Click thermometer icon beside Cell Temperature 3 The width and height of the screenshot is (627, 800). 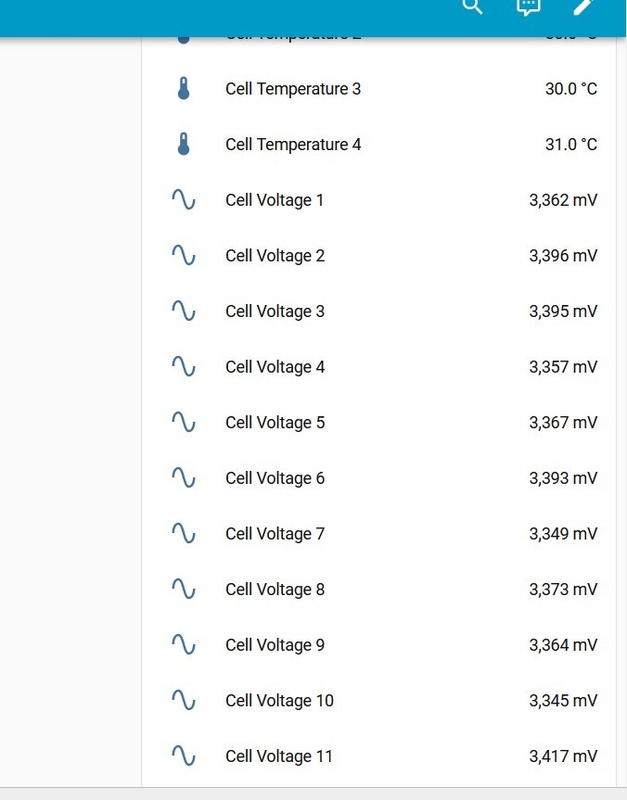point(183,89)
